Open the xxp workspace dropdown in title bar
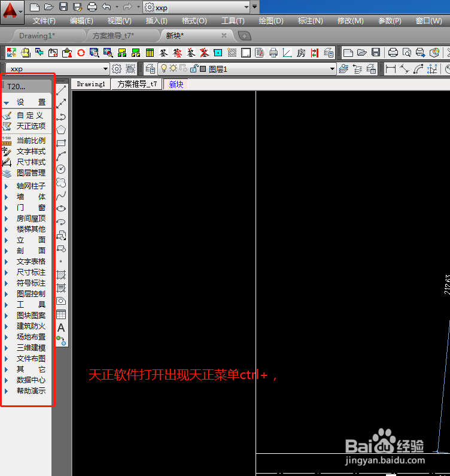 247,7
